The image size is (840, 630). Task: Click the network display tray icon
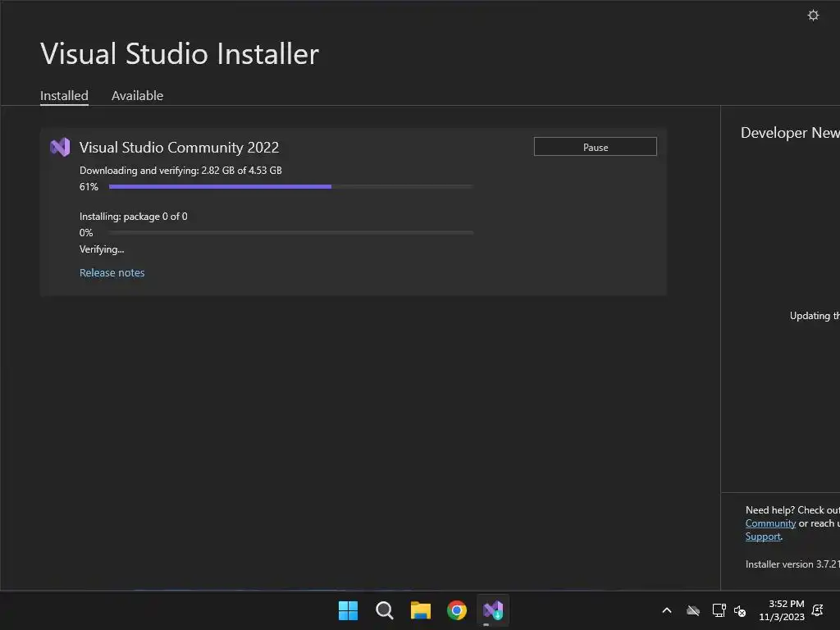pyautogui.click(x=719, y=610)
